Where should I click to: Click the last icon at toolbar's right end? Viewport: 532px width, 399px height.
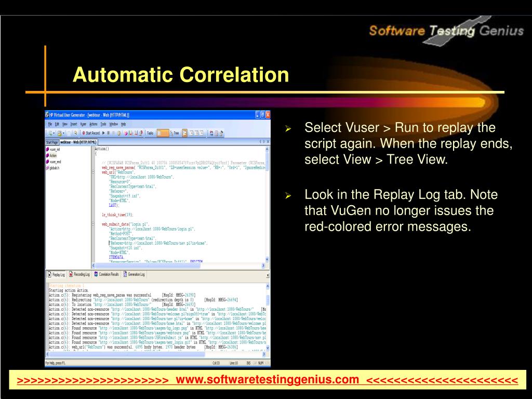221,133
